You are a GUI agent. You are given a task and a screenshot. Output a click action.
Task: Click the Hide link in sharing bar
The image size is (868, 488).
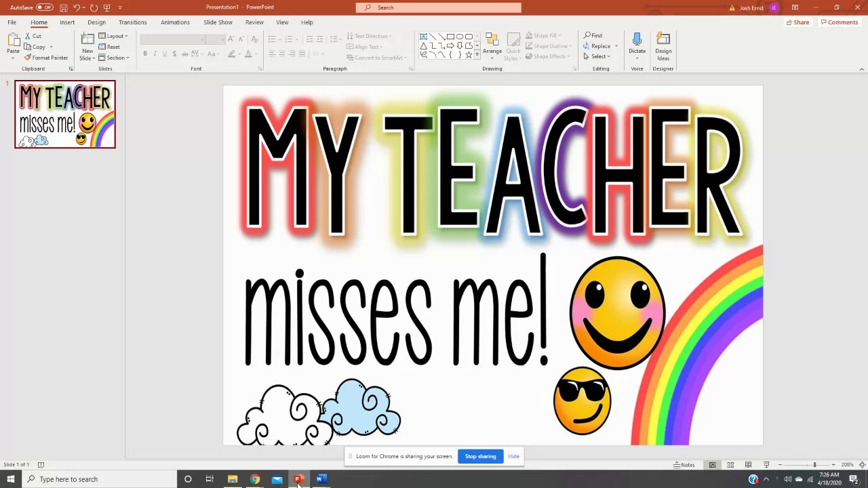click(514, 456)
